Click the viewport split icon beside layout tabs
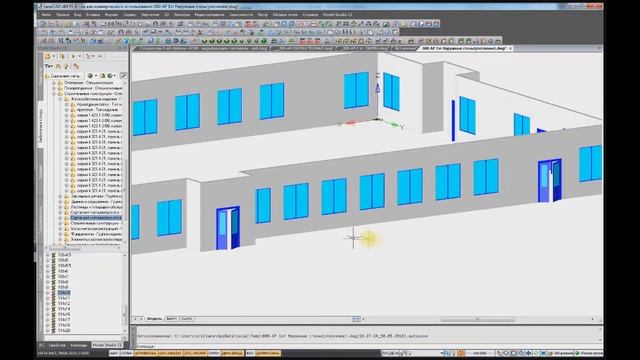 click(356, 319)
